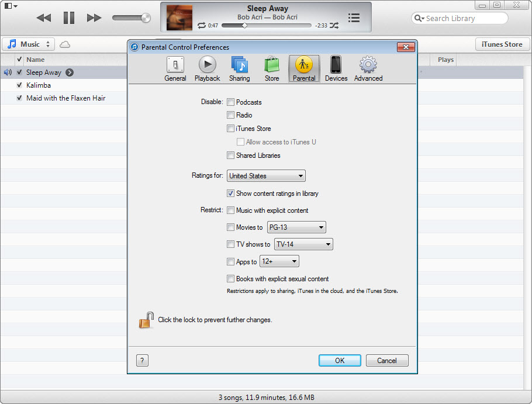Open the Music library selector dropdown
The image size is (532, 404).
point(29,44)
